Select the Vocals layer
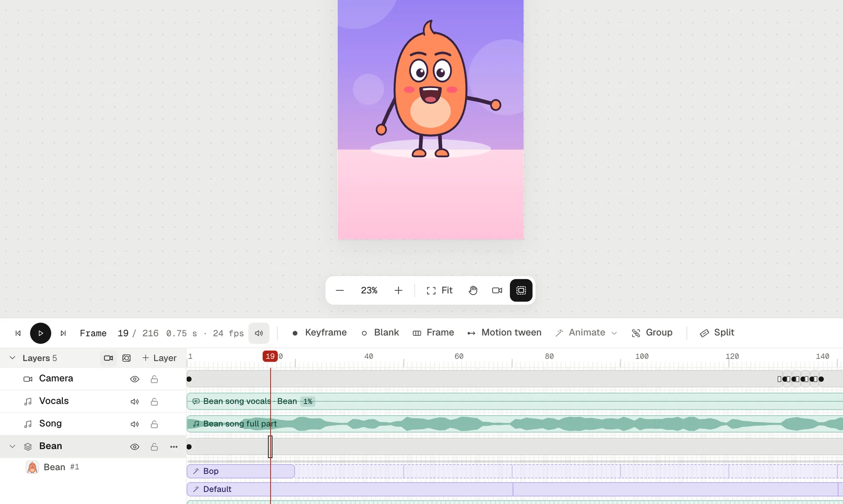 coord(54,401)
